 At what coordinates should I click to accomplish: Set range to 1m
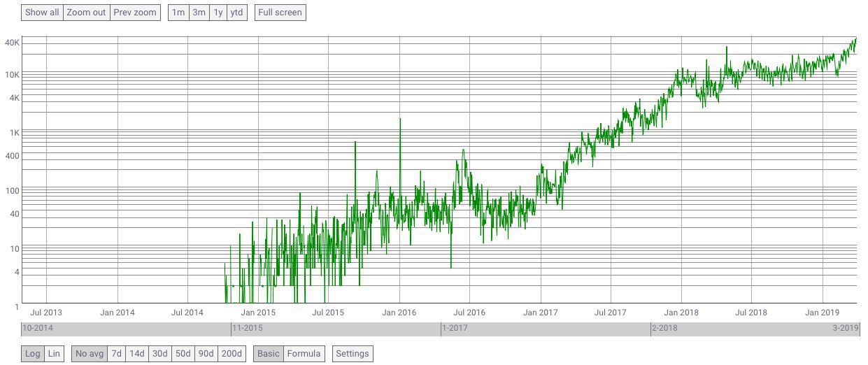tap(179, 13)
